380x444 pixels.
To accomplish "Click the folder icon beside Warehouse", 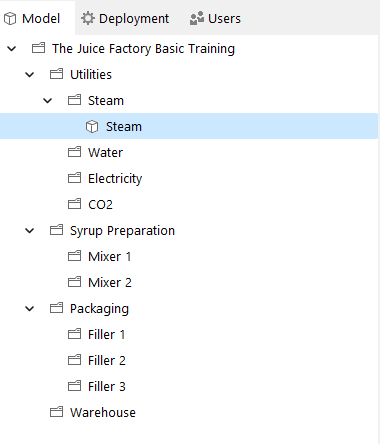I will (x=56, y=412).
